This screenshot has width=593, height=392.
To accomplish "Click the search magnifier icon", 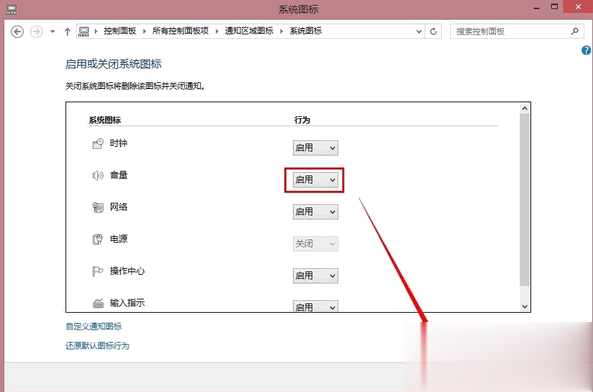I will [575, 31].
